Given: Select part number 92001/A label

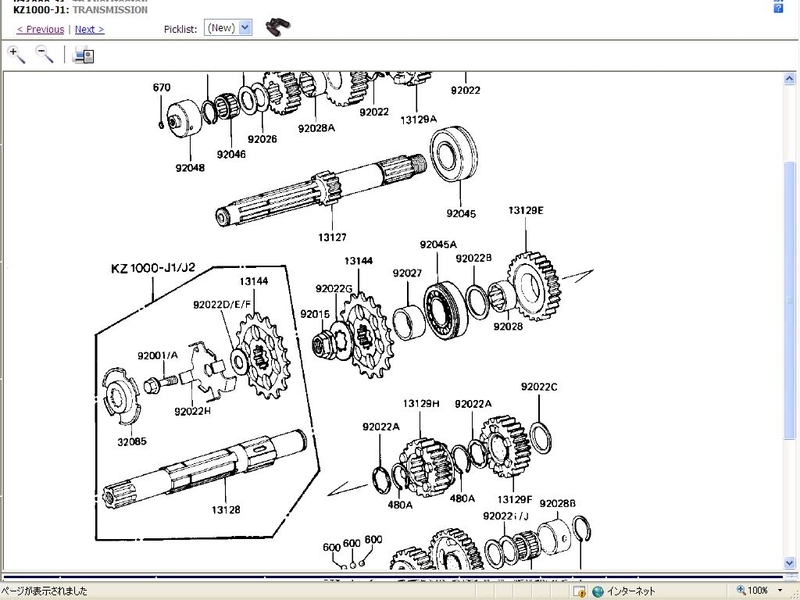Looking at the screenshot, I should (158, 356).
